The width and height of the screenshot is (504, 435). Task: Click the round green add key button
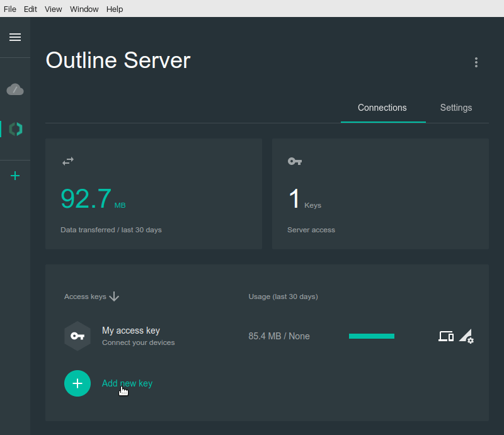pyautogui.click(x=77, y=383)
